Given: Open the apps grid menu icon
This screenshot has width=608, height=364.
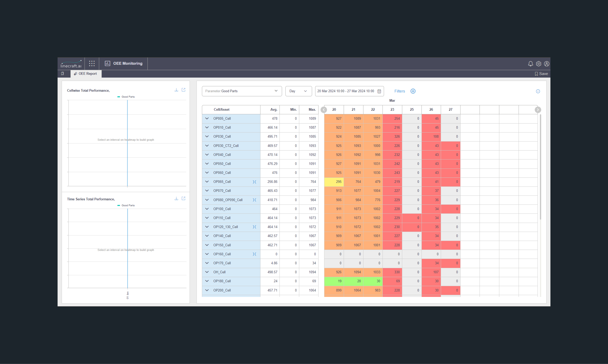Looking at the screenshot, I should tap(92, 63).
